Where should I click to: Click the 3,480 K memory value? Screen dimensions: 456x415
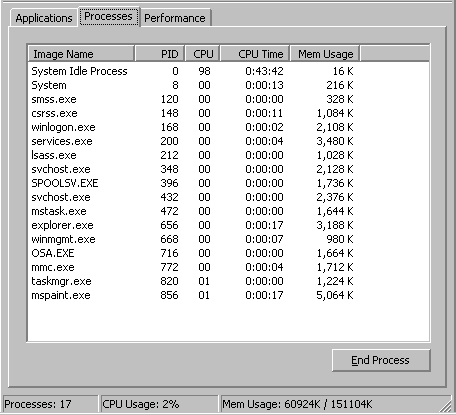coord(335,141)
